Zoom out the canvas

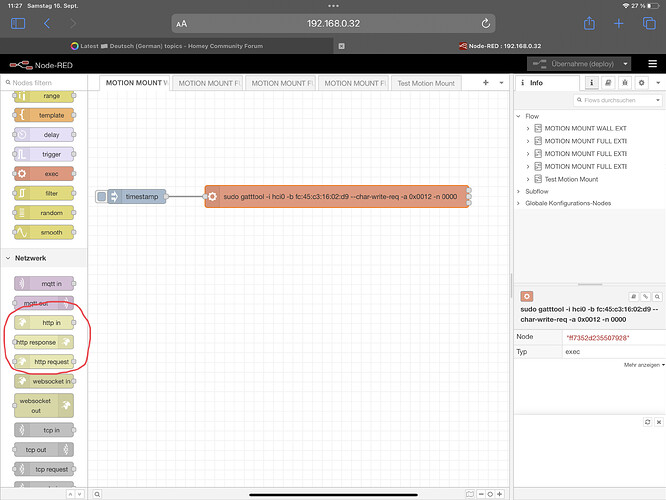[481, 494]
